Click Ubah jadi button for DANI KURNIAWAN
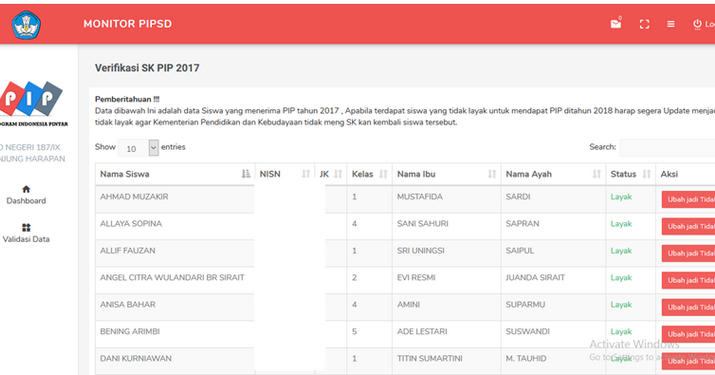 pyautogui.click(x=688, y=361)
